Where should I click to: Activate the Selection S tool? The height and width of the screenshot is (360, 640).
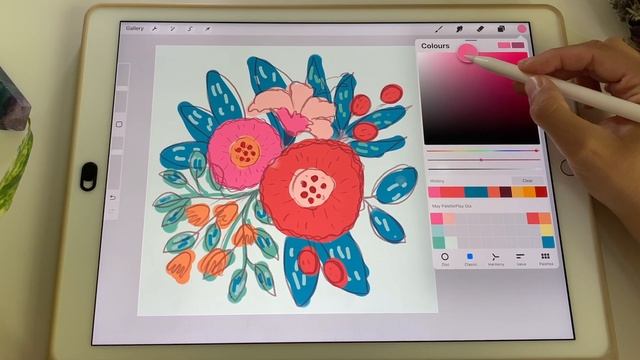(x=190, y=29)
